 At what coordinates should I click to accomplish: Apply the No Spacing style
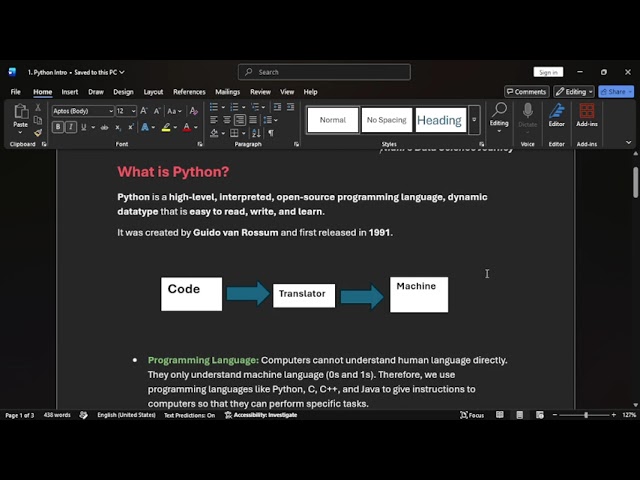coord(387,120)
